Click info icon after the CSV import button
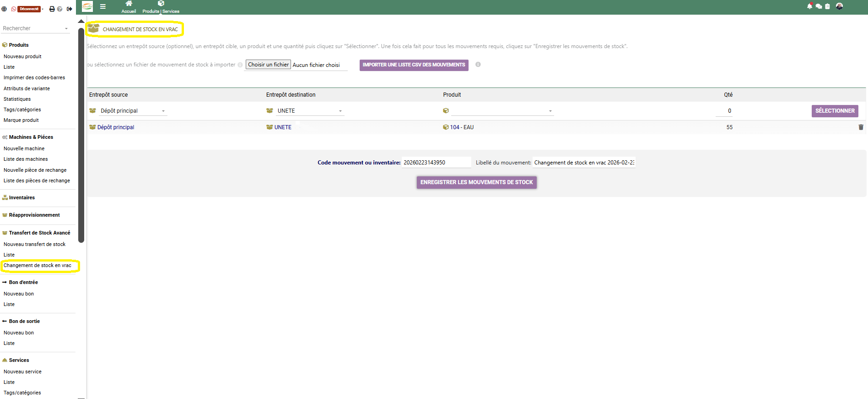The height and width of the screenshot is (399, 868). click(478, 65)
